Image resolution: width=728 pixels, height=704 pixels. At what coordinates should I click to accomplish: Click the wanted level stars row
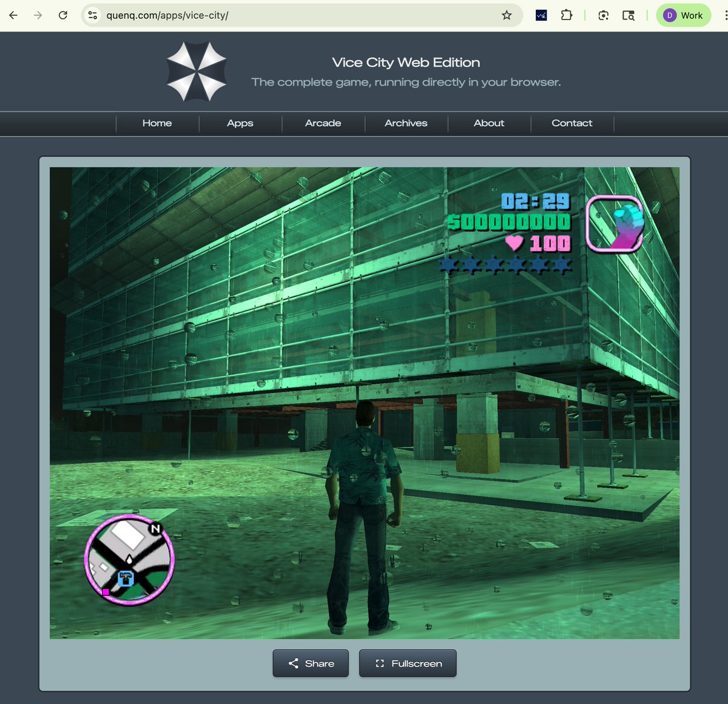[x=505, y=264]
